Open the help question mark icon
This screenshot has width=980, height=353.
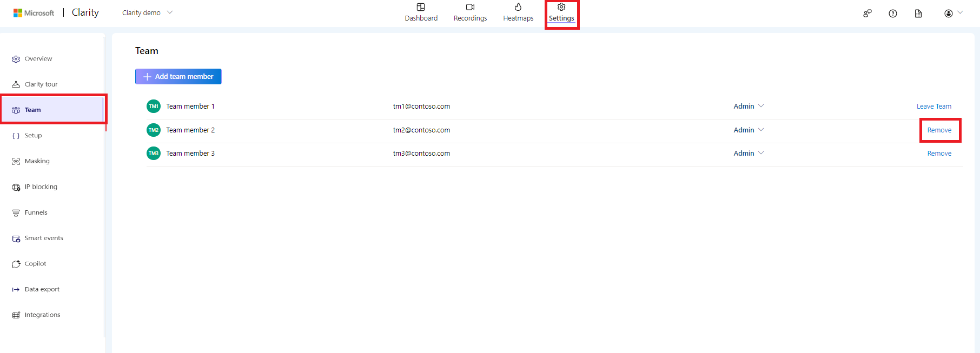pyautogui.click(x=893, y=14)
